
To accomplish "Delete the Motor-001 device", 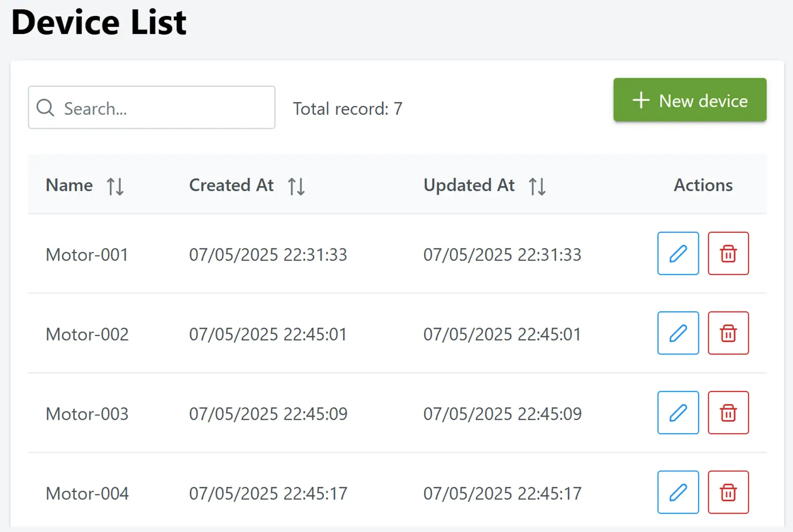I will [x=728, y=254].
